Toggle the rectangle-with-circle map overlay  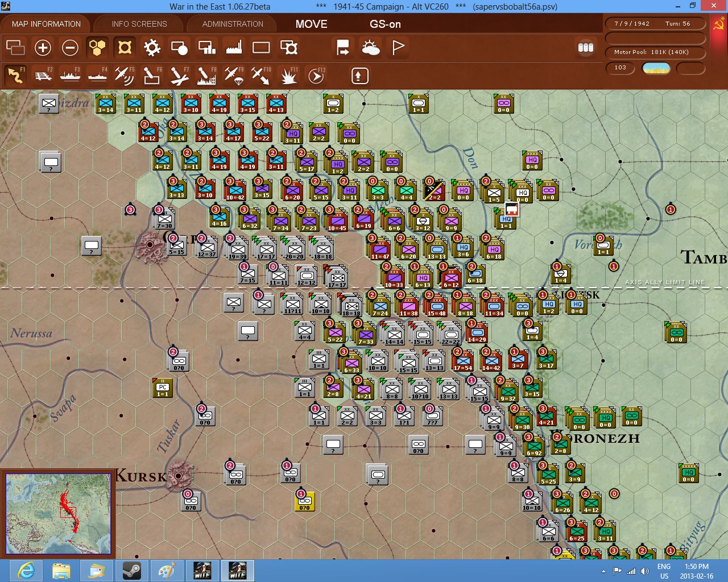(179, 47)
